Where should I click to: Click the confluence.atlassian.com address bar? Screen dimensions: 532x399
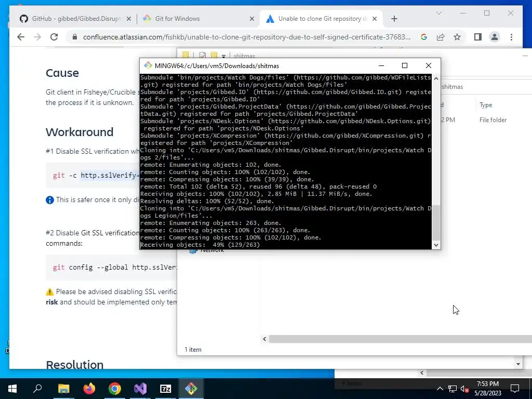coord(247,37)
